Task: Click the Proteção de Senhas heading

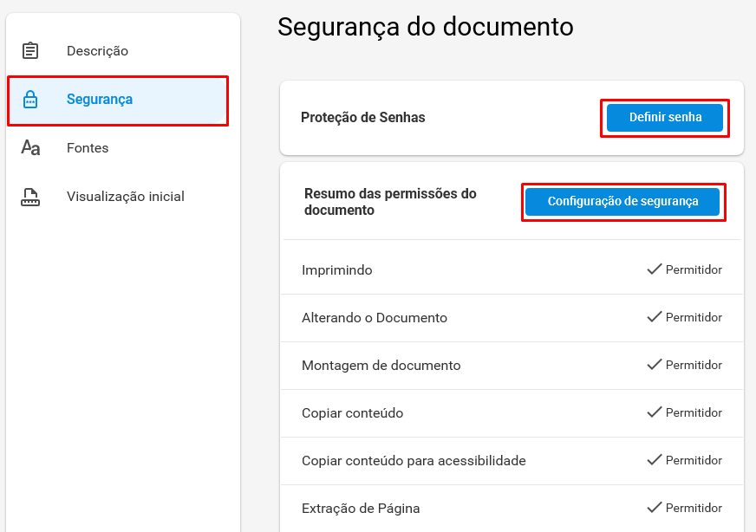Action: (363, 118)
